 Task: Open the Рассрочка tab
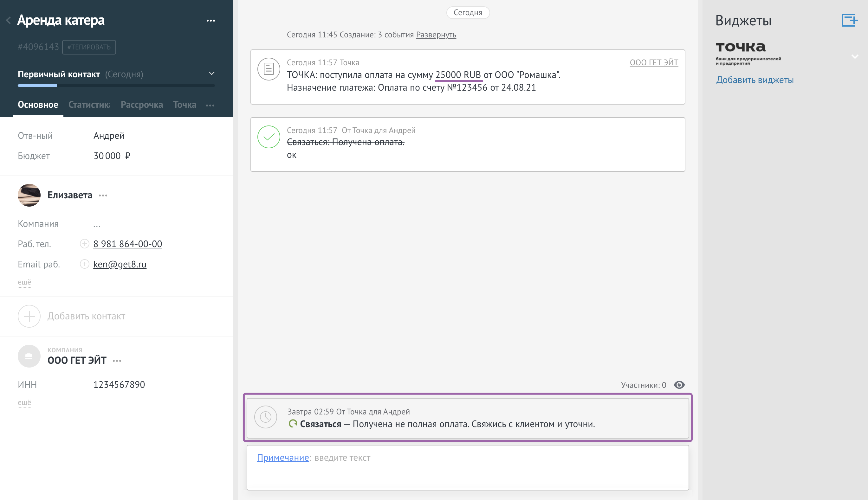pos(141,105)
